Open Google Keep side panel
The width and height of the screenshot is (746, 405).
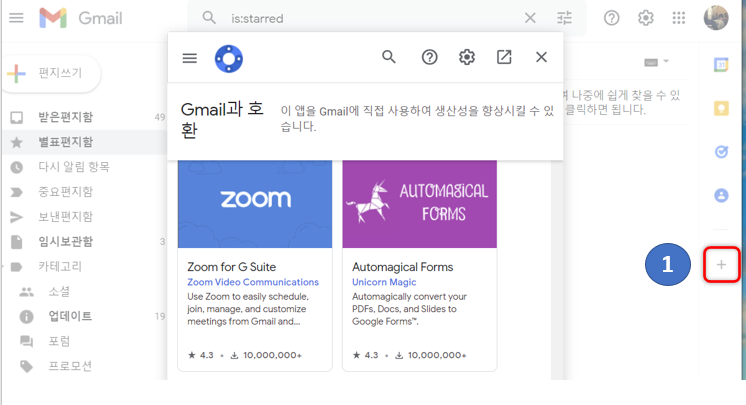721,108
